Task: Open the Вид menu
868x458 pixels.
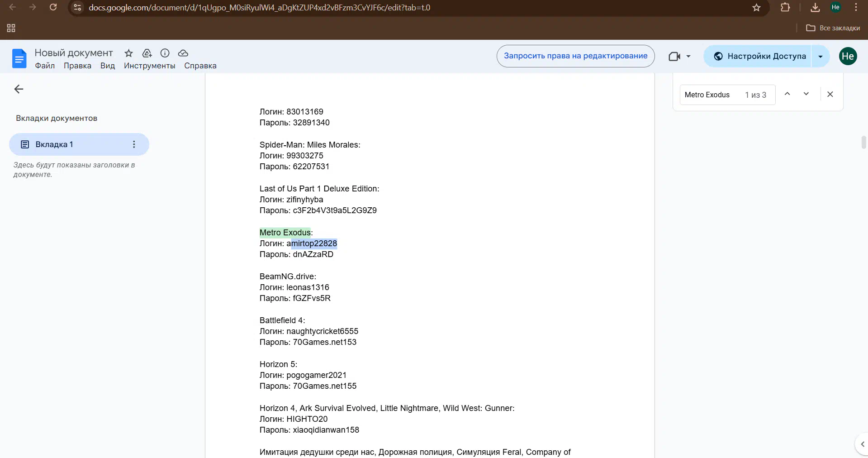Action: 108,66
